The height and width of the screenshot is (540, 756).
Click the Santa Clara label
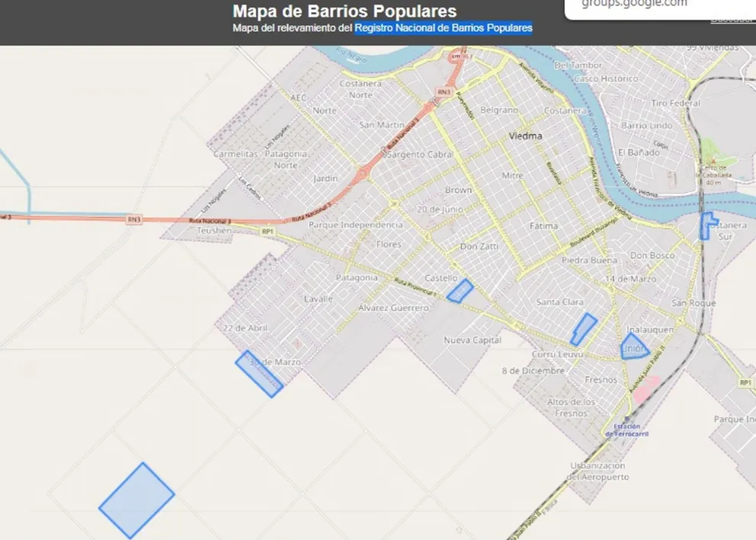[x=560, y=302]
